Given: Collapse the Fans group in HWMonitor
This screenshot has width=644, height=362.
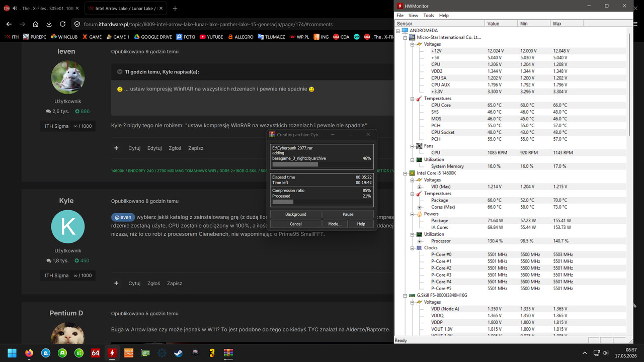Looking at the screenshot, I should [413, 146].
